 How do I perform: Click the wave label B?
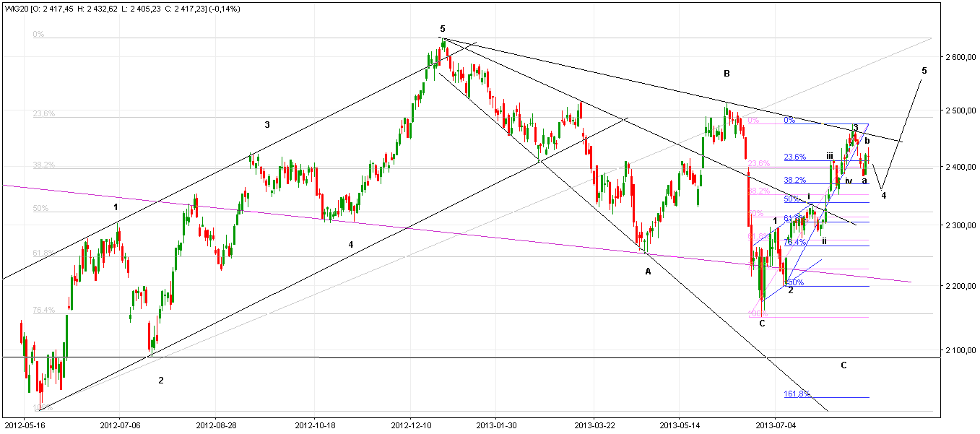(727, 74)
